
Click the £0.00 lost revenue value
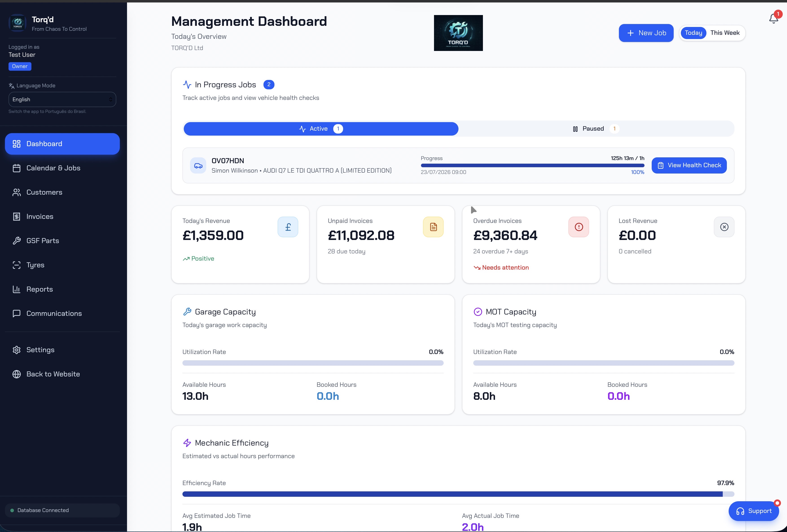coord(637,235)
